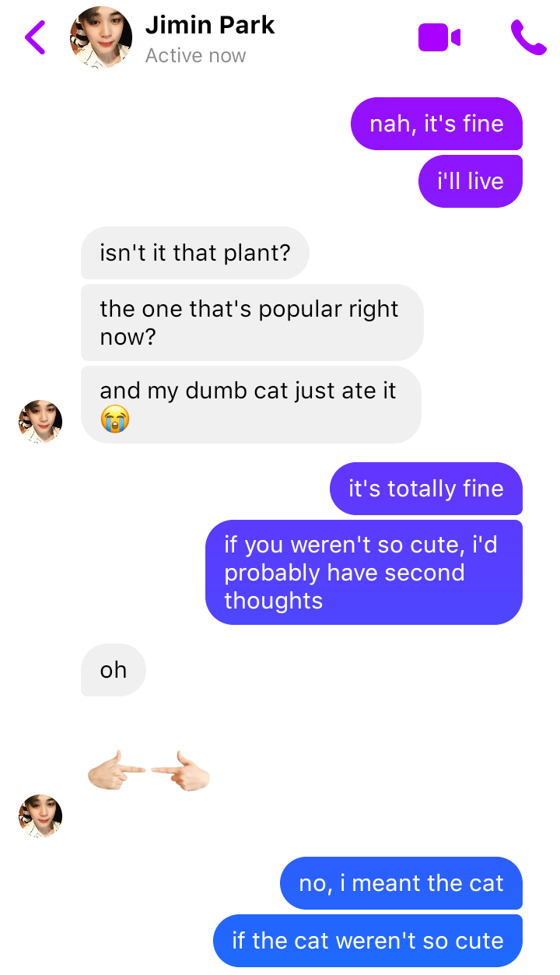
Task: Tap the "second thoughts" message bubble
Action: 364,572
